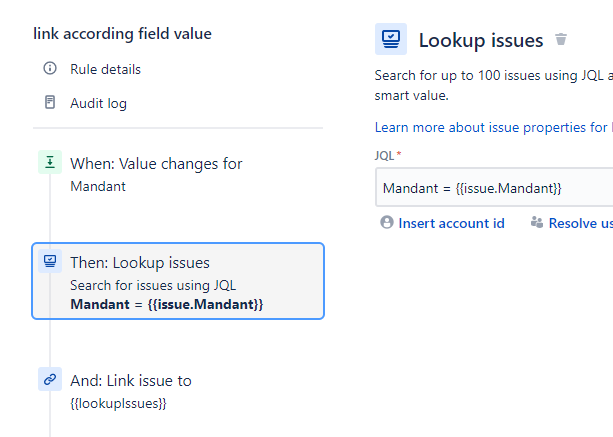Click the Lookup issues icon in Then step
Screen dimensions: 613x437
tap(50, 263)
